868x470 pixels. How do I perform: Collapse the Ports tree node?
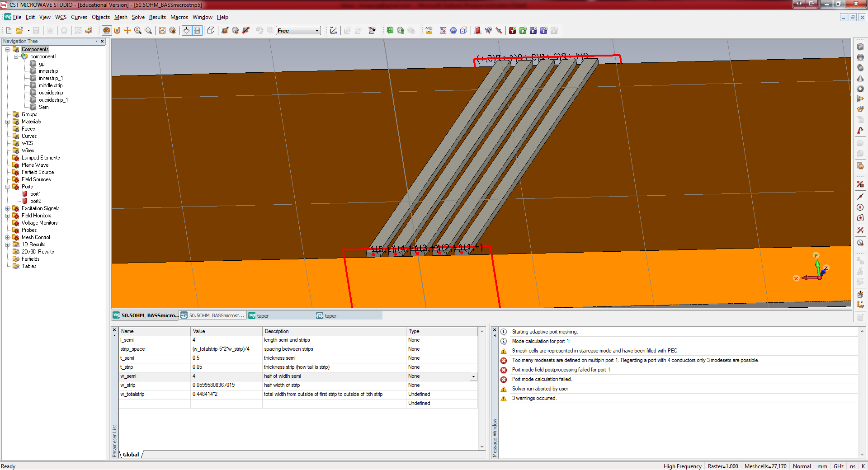[x=8, y=187]
